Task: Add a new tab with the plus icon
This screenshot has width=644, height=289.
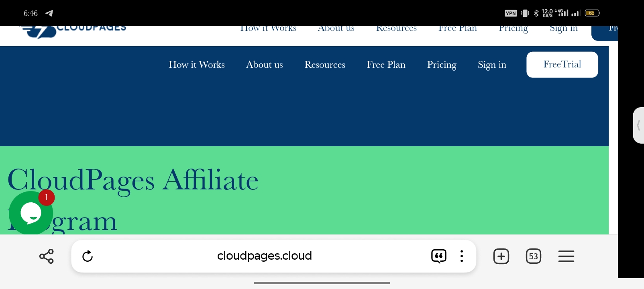Action: (x=501, y=256)
